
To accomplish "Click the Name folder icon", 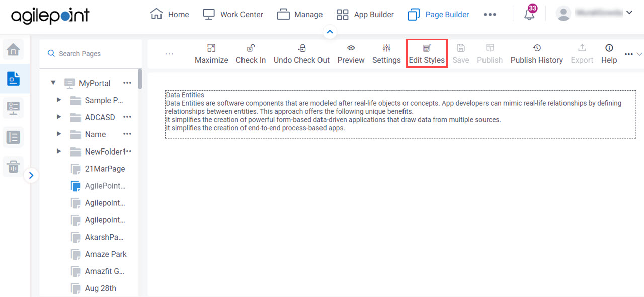I will [75, 134].
